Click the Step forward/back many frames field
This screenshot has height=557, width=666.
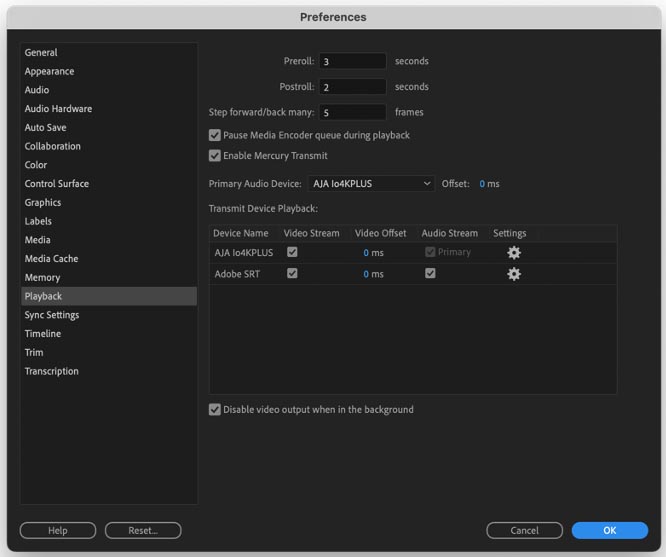353,113
